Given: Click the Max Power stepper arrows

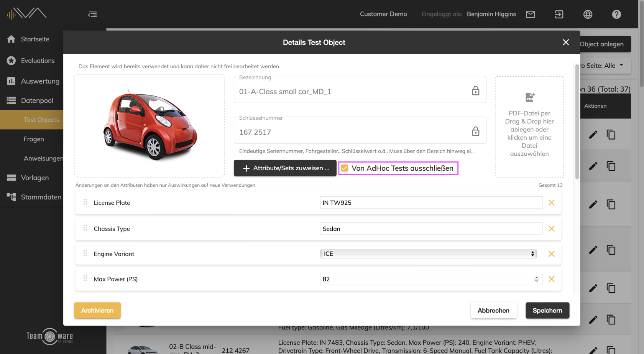Looking at the screenshot, I should pyautogui.click(x=537, y=279).
